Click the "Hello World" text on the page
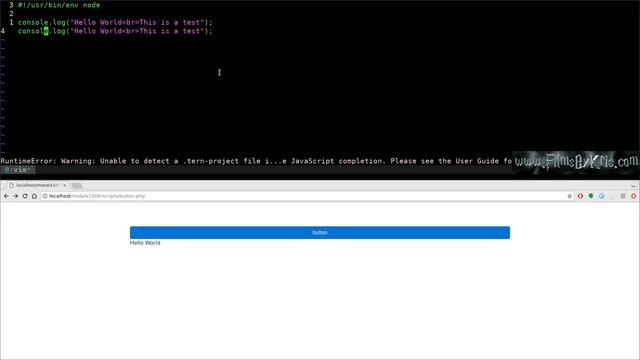The width and height of the screenshot is (640, 360). [x=145, y=243]
